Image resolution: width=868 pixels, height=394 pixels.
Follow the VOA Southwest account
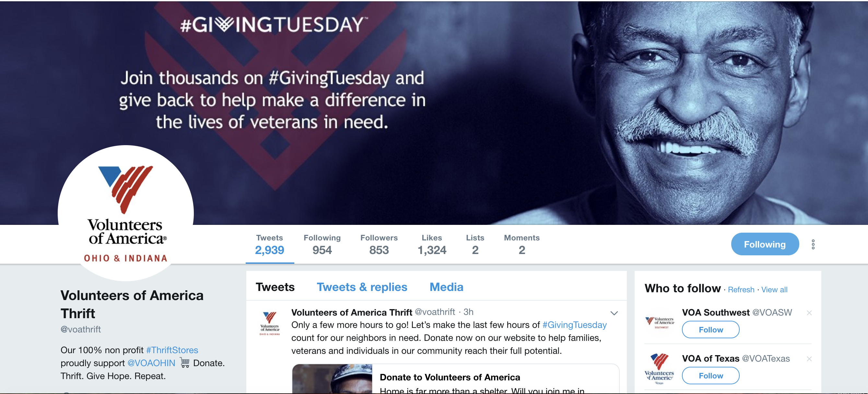[710, 329]
